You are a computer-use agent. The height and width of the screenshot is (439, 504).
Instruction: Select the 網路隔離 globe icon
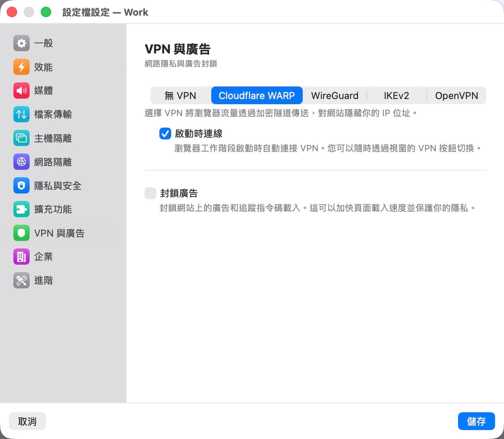pos(21,162)
